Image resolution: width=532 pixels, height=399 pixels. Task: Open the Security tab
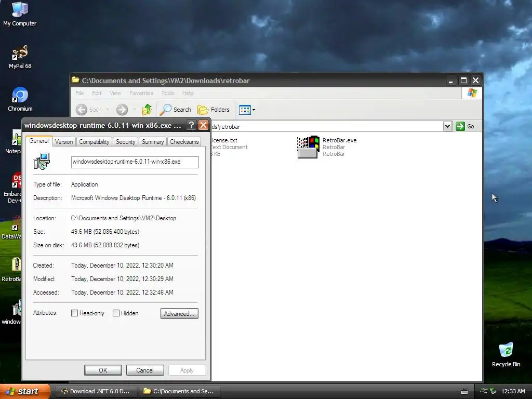(126, 142)
